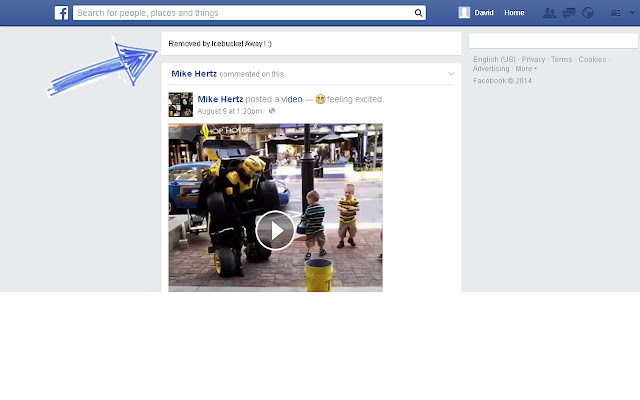The image size is (640, 400).
Task: Open 'August 9 at 1:20pm' timestamp
Action: click(x=230, y=111)
